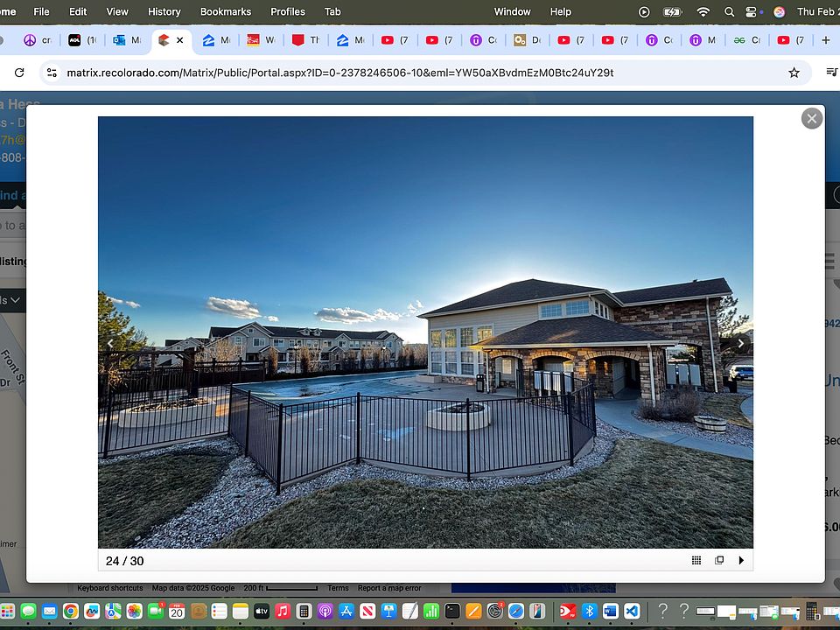The width and height of the screenshot is (840, 630).
Task: Open the Profiles menu
Action: 288,11
